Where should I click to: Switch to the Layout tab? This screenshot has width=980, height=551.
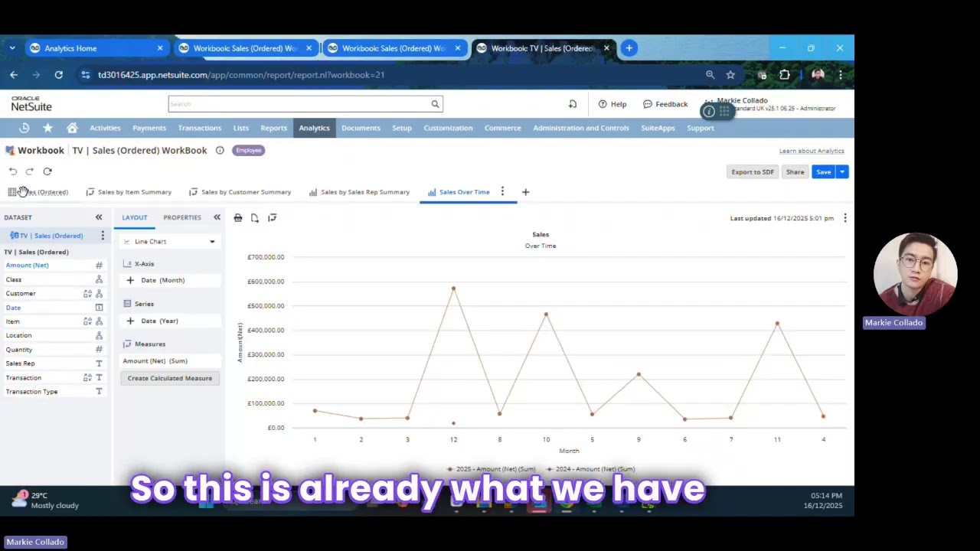point(135,217)
